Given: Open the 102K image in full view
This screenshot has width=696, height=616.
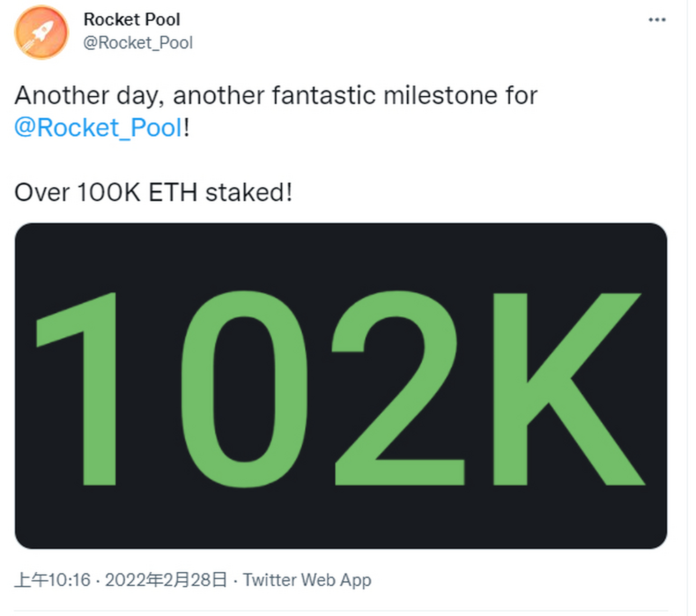Looking at the screenshot, I should (x=341, y=385).
